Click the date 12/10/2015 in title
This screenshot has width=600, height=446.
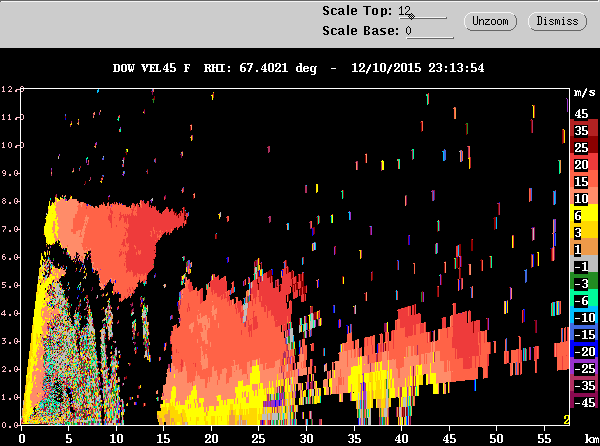click(386, 68)
